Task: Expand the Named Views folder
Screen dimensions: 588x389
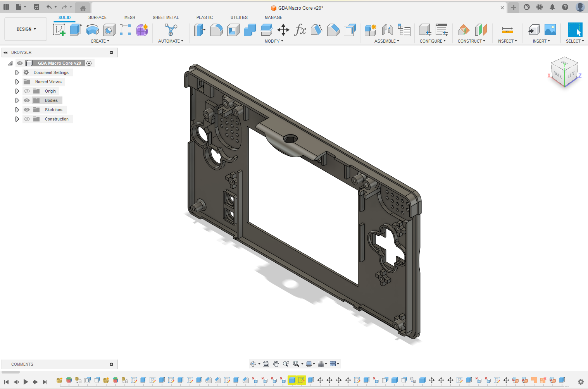Action: (x=17, y=82)
